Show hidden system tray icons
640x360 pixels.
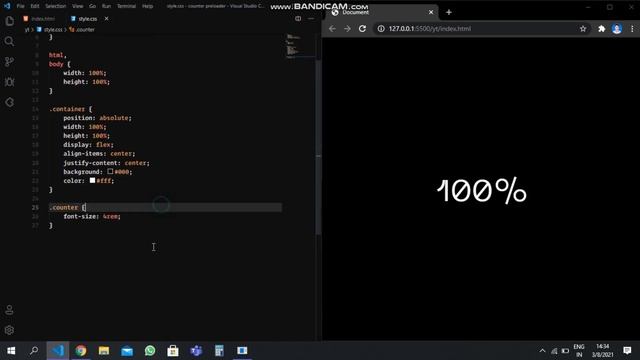[542, 351]
